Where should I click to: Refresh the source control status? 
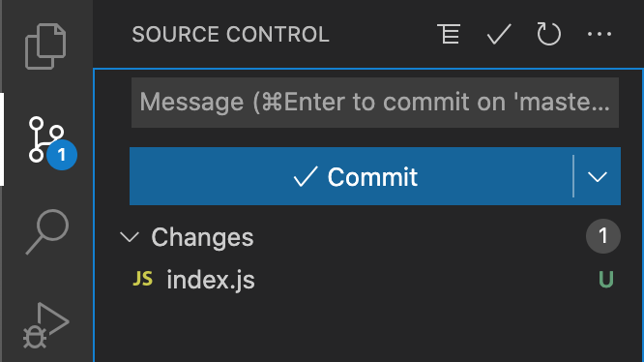(x=548, y=34)
